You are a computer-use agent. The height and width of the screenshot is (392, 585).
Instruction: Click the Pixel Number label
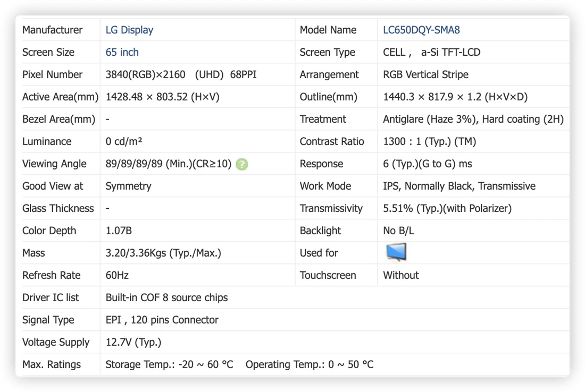(x=52, y=74)
